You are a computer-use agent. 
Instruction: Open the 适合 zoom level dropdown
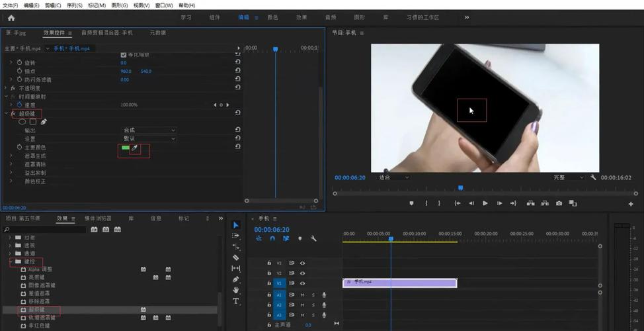click(393, 177)
